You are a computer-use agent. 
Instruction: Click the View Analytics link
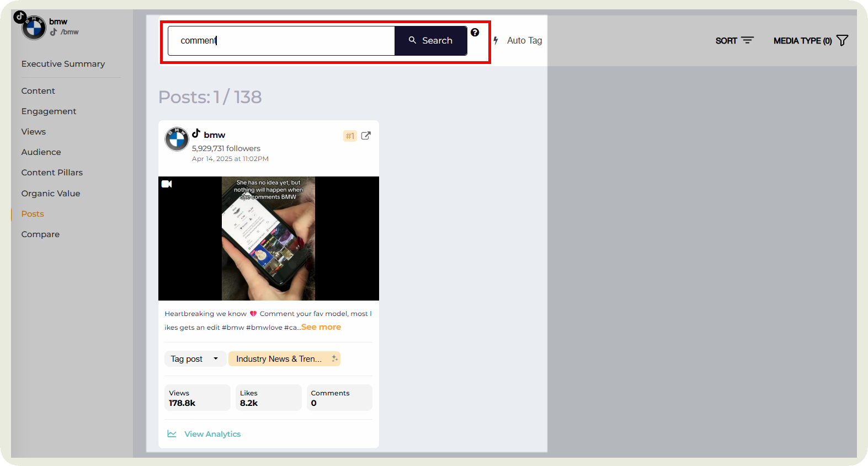[x=212, y=434]
